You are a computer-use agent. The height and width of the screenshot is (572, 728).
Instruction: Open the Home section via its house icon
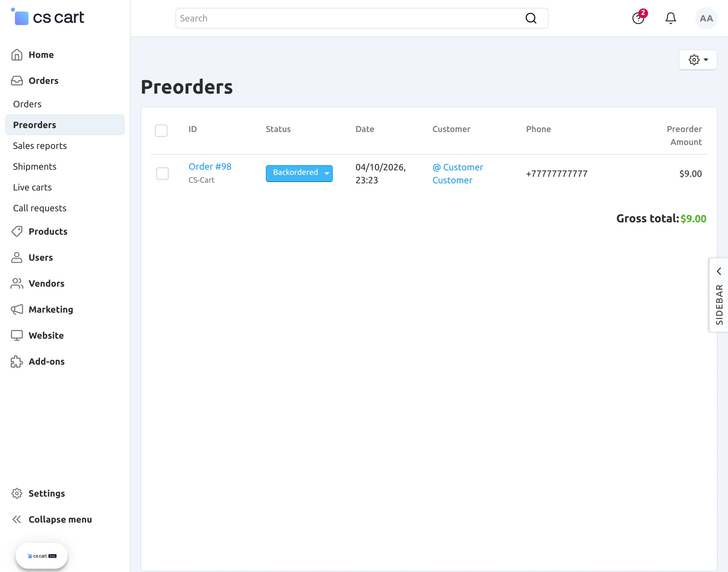(17, 55)
